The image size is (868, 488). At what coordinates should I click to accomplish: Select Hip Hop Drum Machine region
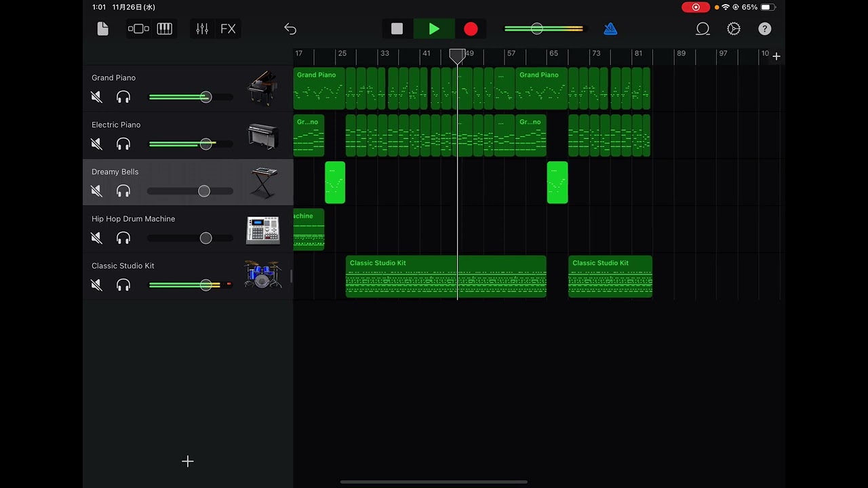click(309, 230)
